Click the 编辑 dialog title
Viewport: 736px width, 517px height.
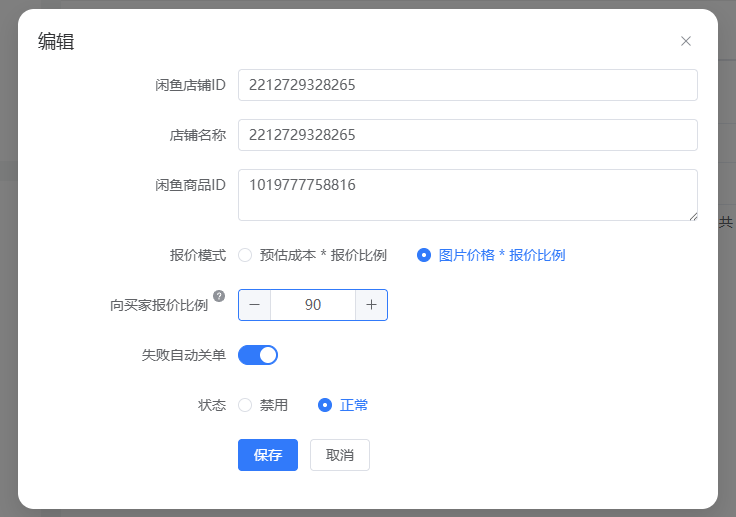pyautogui.click(x=56, y=42)
